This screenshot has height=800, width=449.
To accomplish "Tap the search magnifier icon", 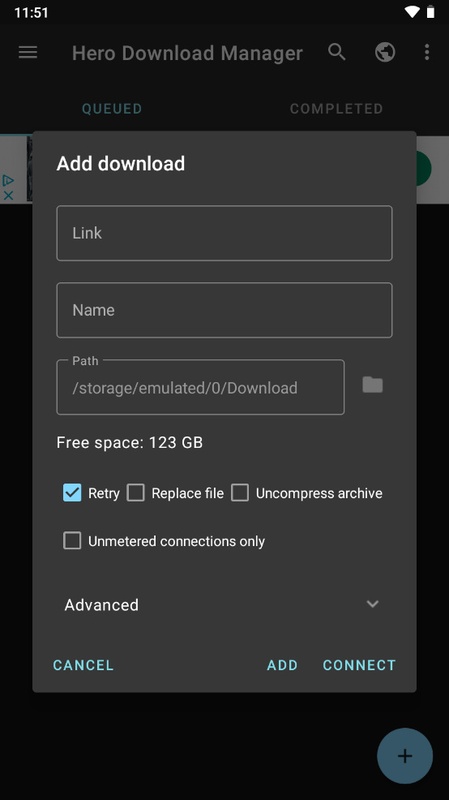I will pyautogui.click(x=337, y=52).
